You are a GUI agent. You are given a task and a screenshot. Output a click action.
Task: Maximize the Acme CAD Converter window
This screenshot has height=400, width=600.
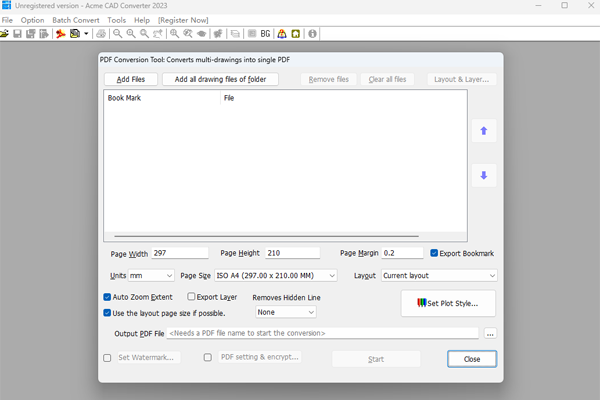[564, 5]
